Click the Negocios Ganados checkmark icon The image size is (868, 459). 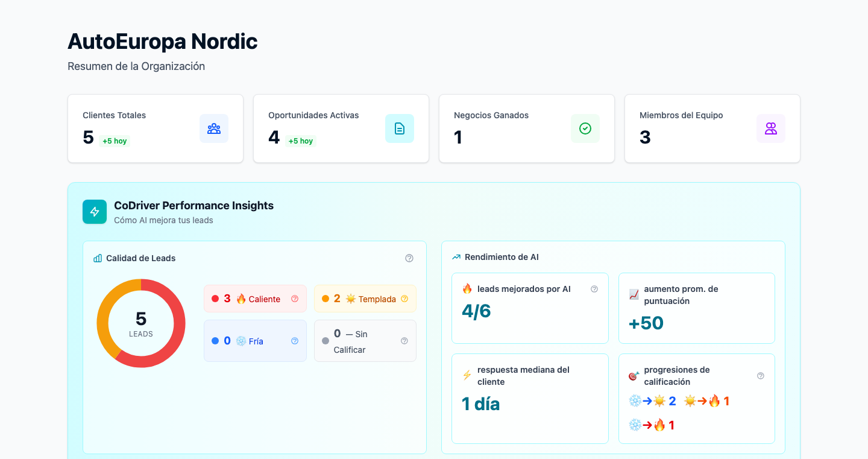pyautogui.click(x=585, y=128)
